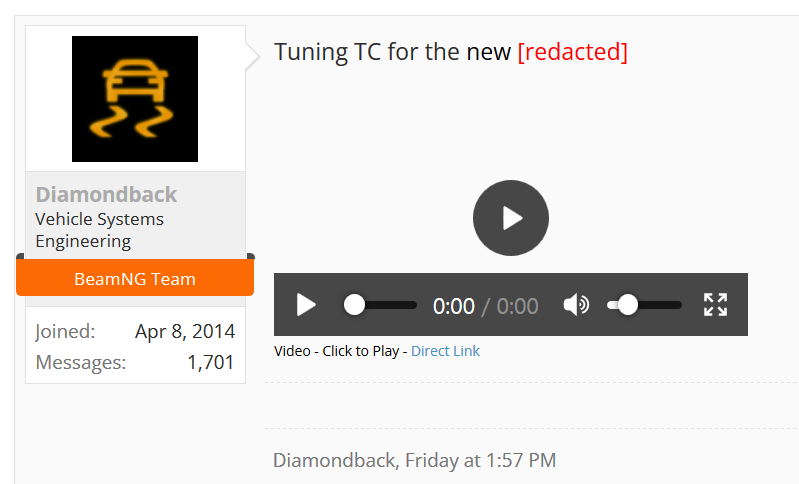
Task: Click the current time 0:00 display
Action: 454,306
